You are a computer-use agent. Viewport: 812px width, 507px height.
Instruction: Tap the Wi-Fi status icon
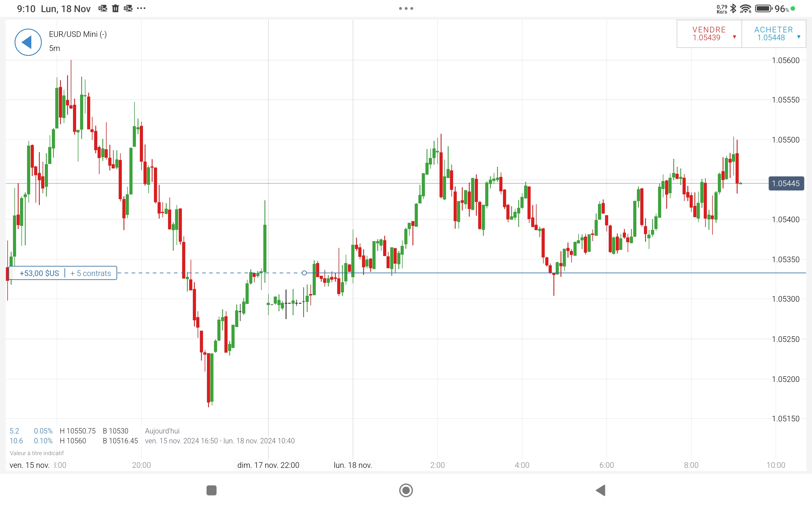click(x=745, y=9)
